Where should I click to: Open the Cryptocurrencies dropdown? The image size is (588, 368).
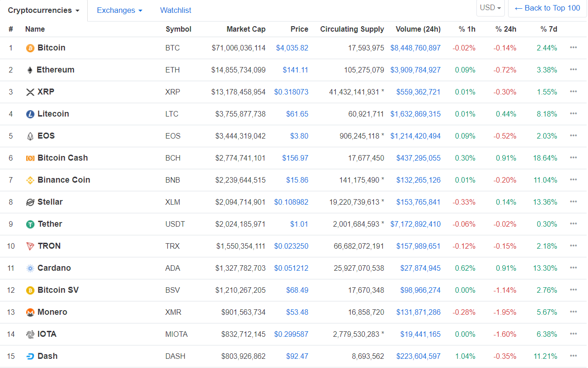click(x=43, y=10)
